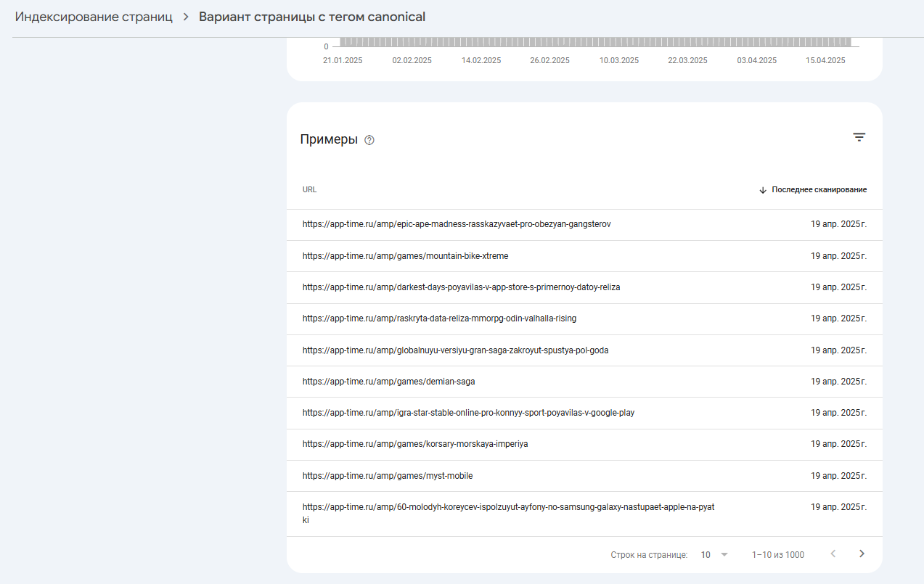Open star-stable-online URL row
Viewport: 924px width, 584px height.
point(468,413)
